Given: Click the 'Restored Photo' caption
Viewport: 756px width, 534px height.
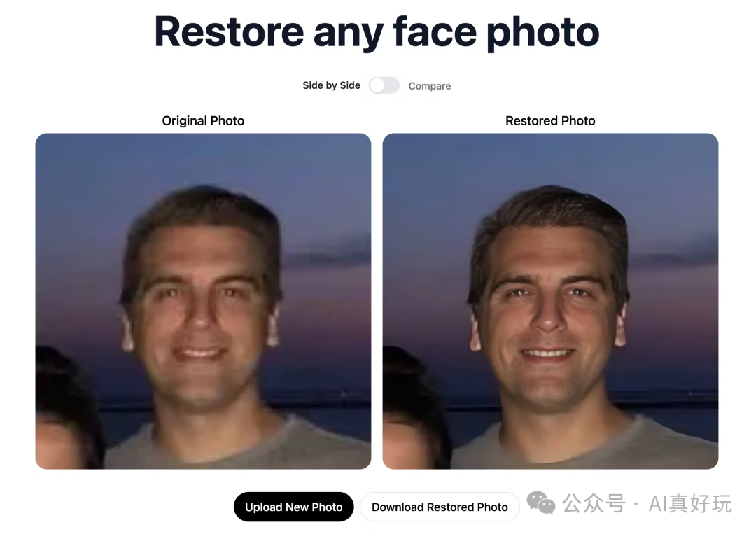Looking at the screenshot, I should [550, 120].
